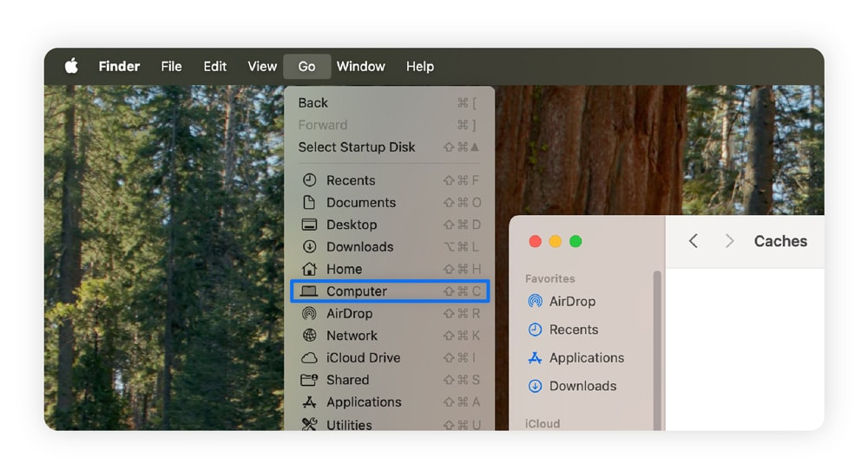
Task: Close the Caches Finder window
Action: [x=535, y=242]
